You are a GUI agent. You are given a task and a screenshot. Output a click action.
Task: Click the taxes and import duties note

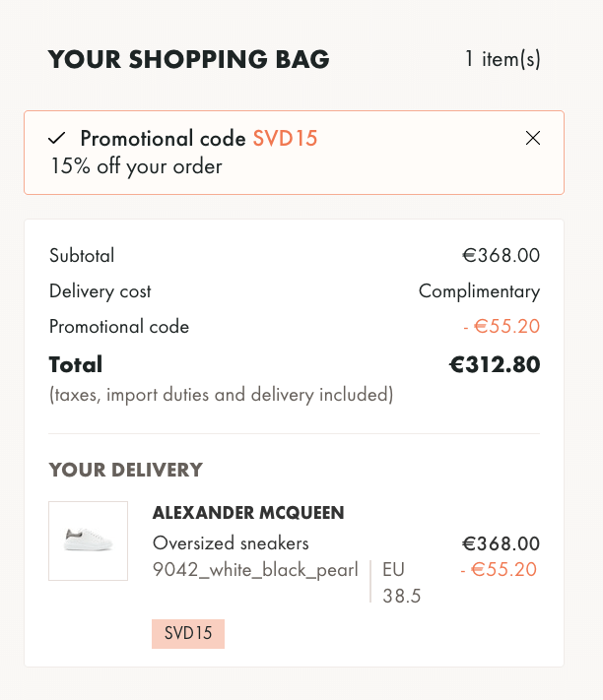221,395
